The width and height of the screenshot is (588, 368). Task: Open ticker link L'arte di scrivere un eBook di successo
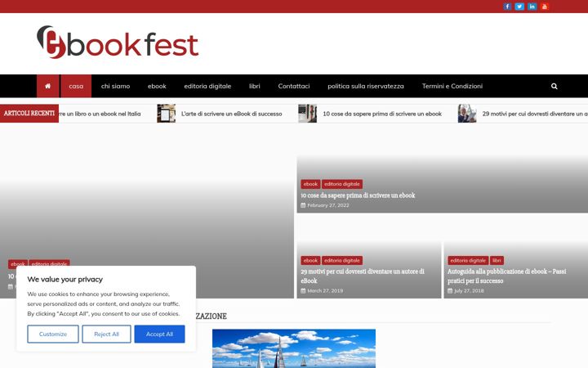point(231,114)
